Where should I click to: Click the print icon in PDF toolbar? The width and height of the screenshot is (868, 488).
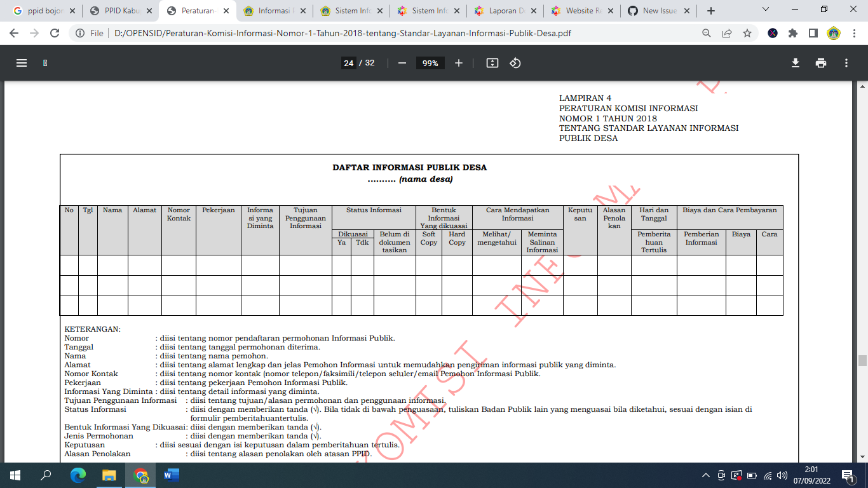[x=821, y=63]
